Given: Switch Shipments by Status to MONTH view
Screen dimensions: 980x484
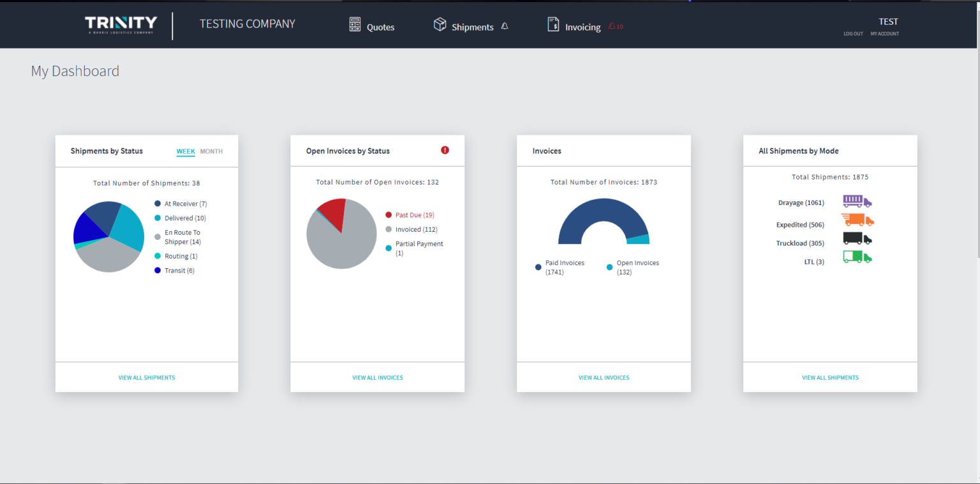Looking at the screenshot, I should (x=211, y=151).
